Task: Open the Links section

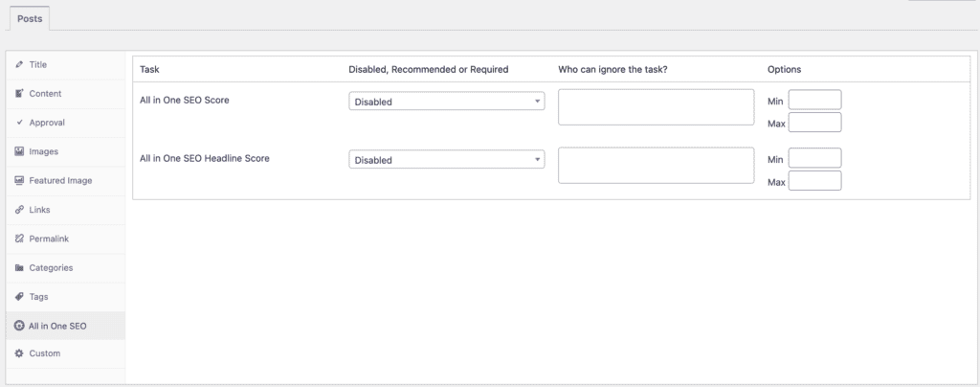Action: [x=66, y=210]
